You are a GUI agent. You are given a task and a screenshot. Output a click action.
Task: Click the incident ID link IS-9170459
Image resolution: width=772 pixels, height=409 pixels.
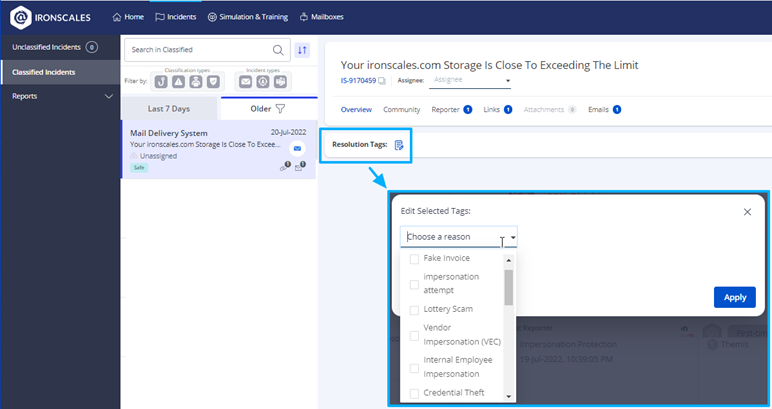tap(358, 81)
